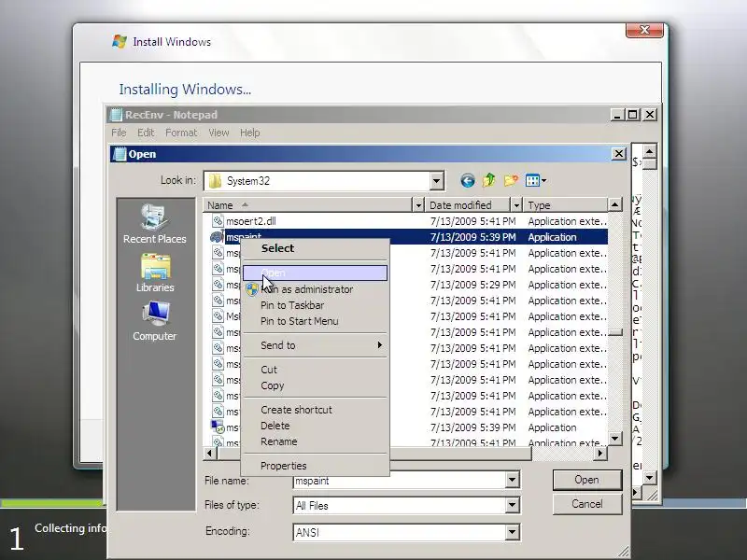The height and width of the screenshot is (560, 747).
Task: Close the Install Windows window
Action: tap(644, 30)
